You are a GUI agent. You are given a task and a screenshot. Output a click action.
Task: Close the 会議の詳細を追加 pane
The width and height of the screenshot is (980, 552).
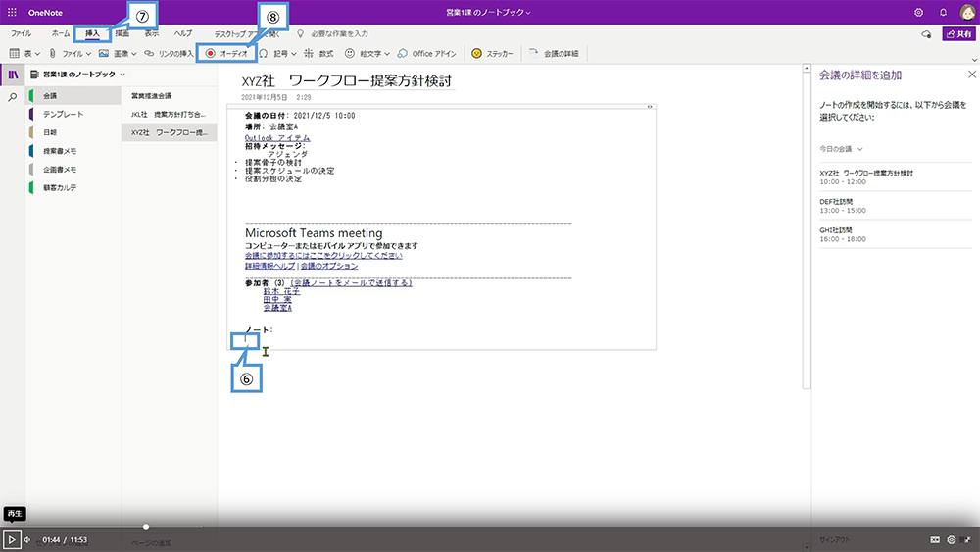(972, 75)
